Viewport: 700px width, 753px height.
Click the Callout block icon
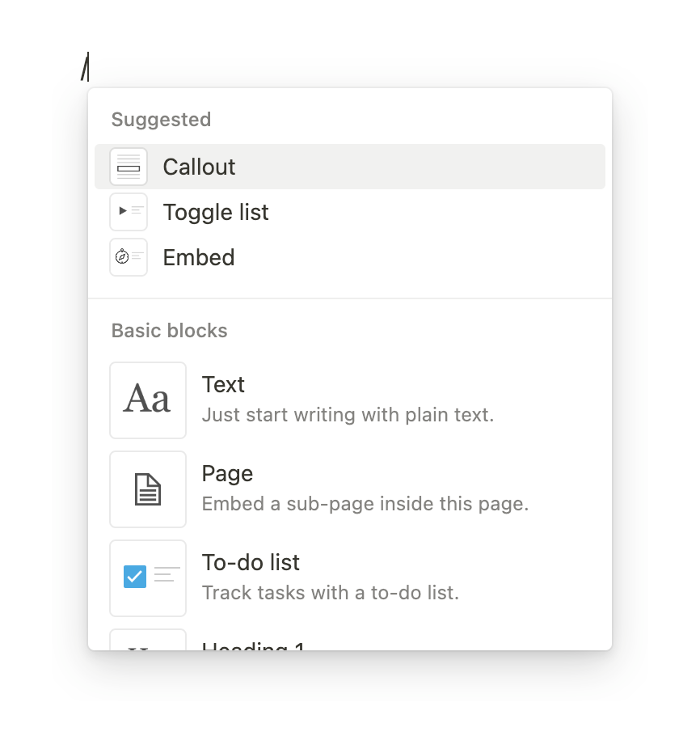coord(129,166)
